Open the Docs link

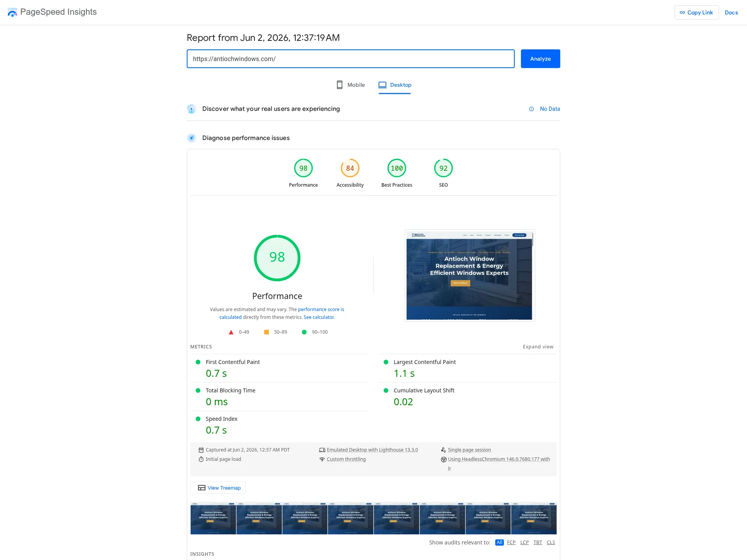click(x=731, y=12)
